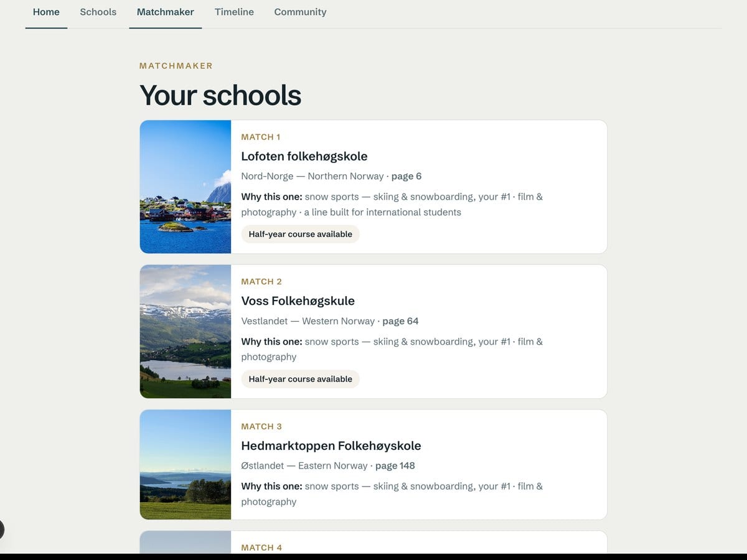Go to the Schools tab

98,12
